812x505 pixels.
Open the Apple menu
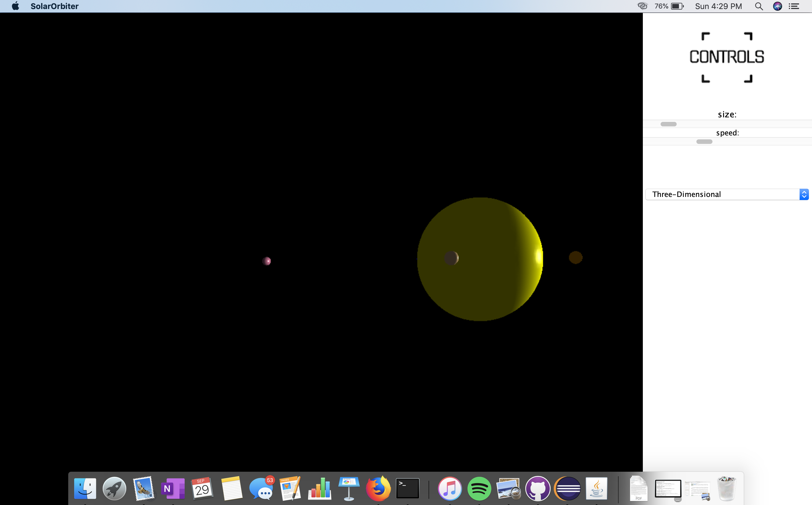(x=15, y=6)
